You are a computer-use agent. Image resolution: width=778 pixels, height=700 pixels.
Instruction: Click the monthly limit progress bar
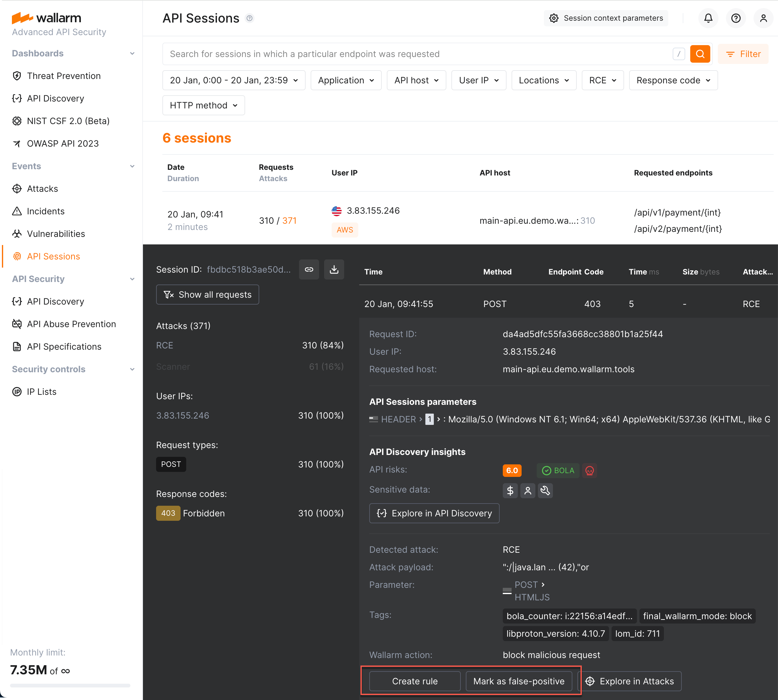point(71,685)
